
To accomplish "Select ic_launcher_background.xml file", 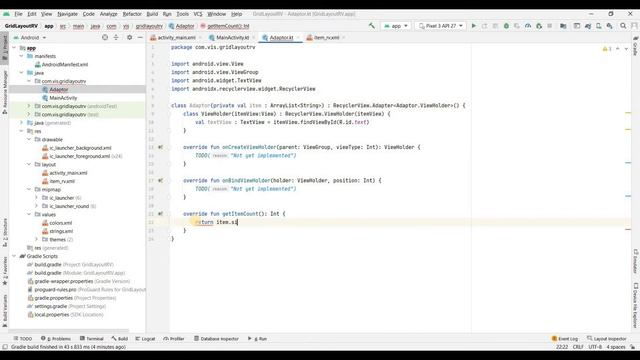I will point(80,148).
